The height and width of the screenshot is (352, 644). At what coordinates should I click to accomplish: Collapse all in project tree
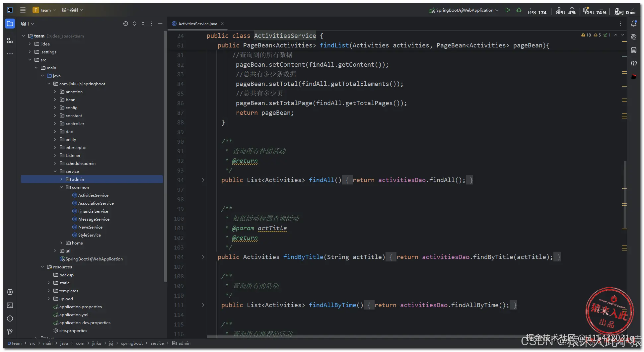[143, 24]
